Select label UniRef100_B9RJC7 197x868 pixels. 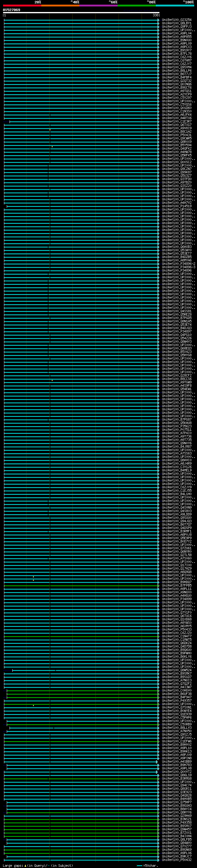[177, 857]
